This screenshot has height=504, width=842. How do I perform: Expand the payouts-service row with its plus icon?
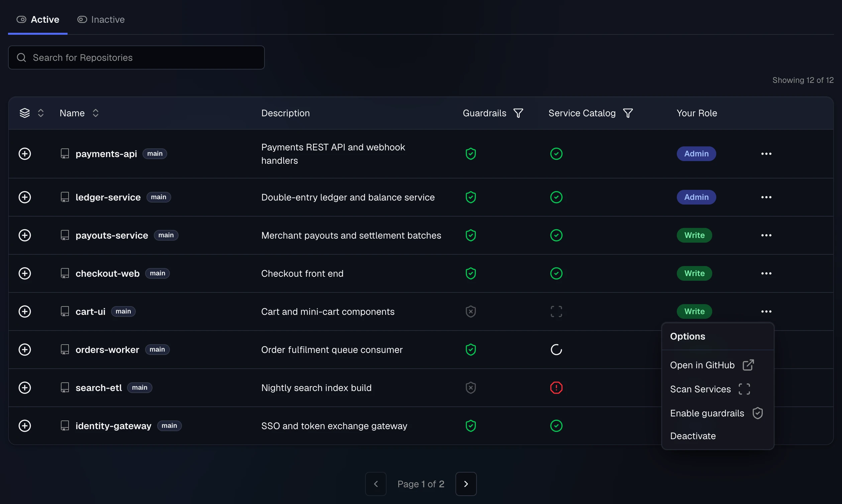click(x=24, y=235)
